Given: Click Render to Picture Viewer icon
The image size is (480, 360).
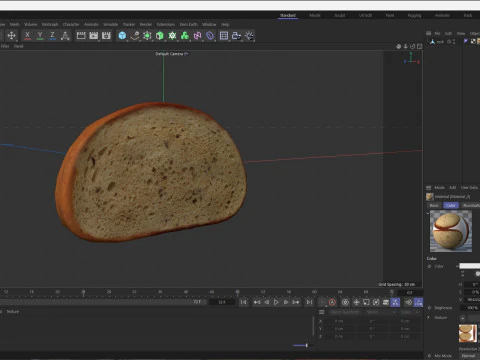Looking at the screenshot, I should pyautogui.click(x=94, y=36).
